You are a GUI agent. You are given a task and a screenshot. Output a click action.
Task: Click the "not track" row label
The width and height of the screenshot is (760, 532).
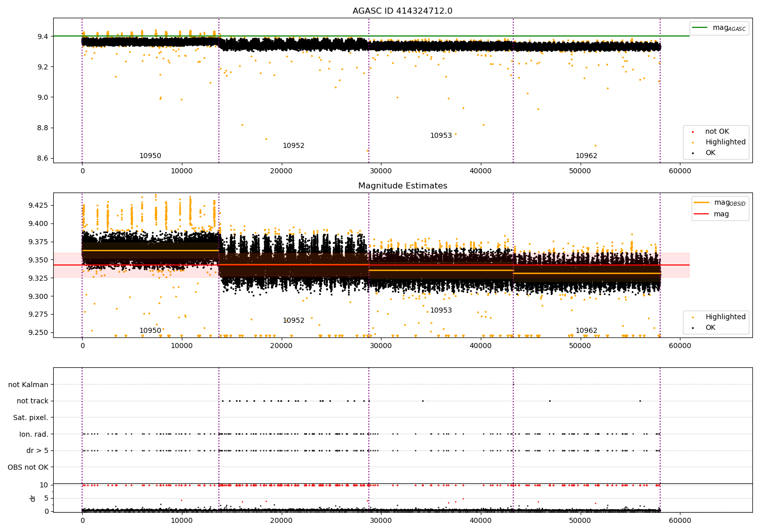(32, 401)
